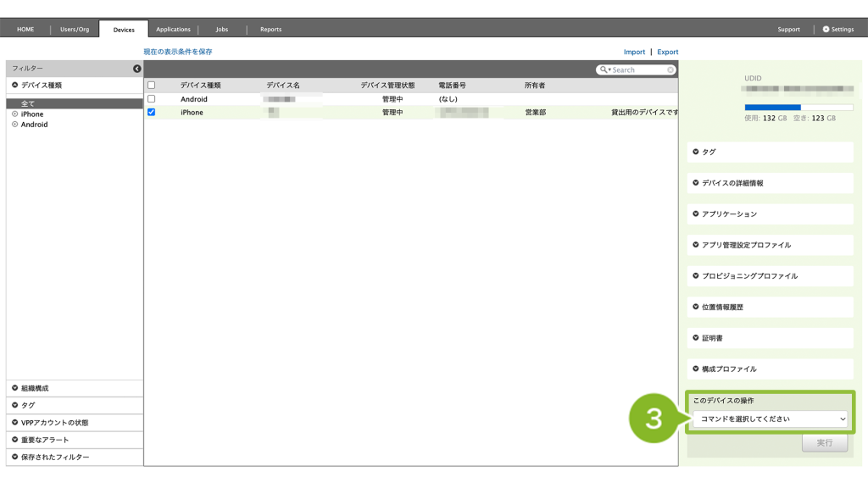
Task: Clear the search field with x icon
Action: click(x=670, y=69)
